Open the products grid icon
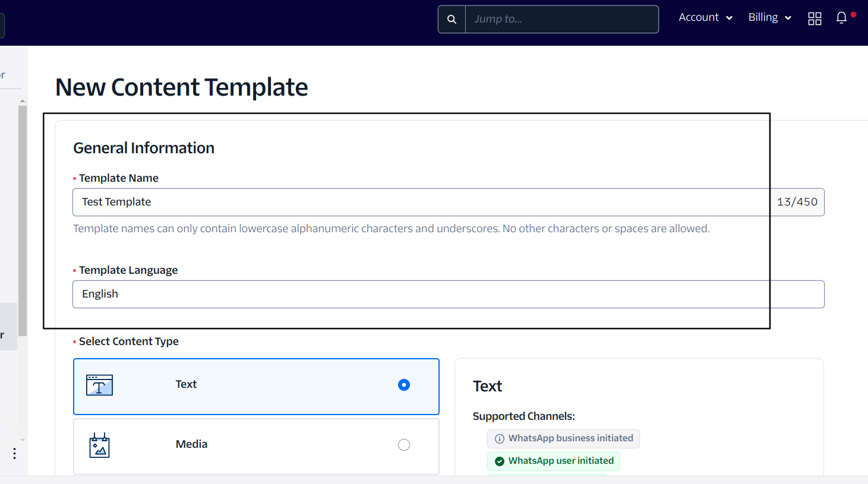Viewport: 868px width, 484px height. tap(815, 19)
